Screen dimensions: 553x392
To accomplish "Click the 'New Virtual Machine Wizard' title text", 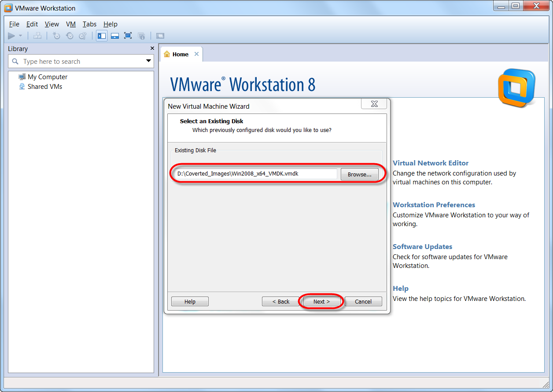I will pos(209,106).
